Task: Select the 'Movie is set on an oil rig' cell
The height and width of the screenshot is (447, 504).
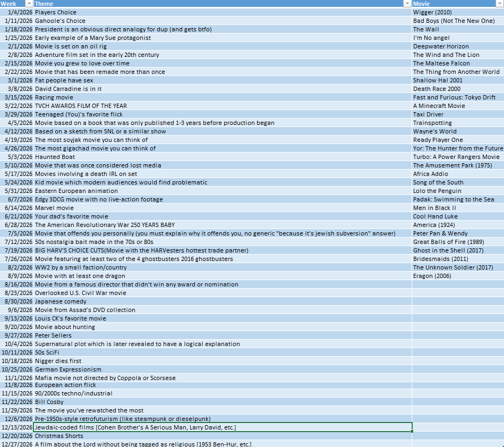Action: pyautogui.click(x=223, y=46)
